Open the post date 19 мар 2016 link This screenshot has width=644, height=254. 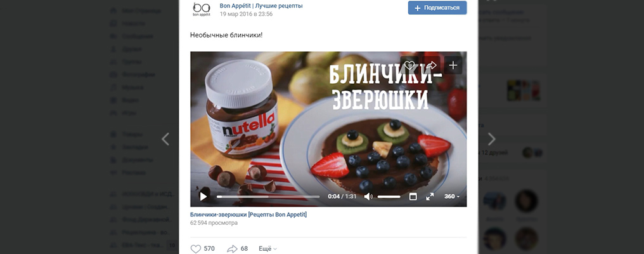click(246, 14)
